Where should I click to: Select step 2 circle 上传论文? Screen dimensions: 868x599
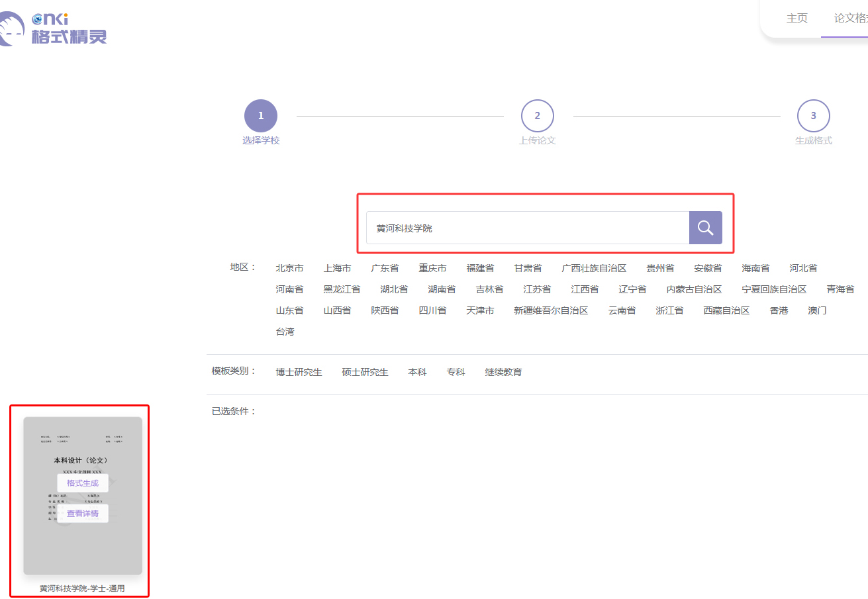click(x=537, y=116)
